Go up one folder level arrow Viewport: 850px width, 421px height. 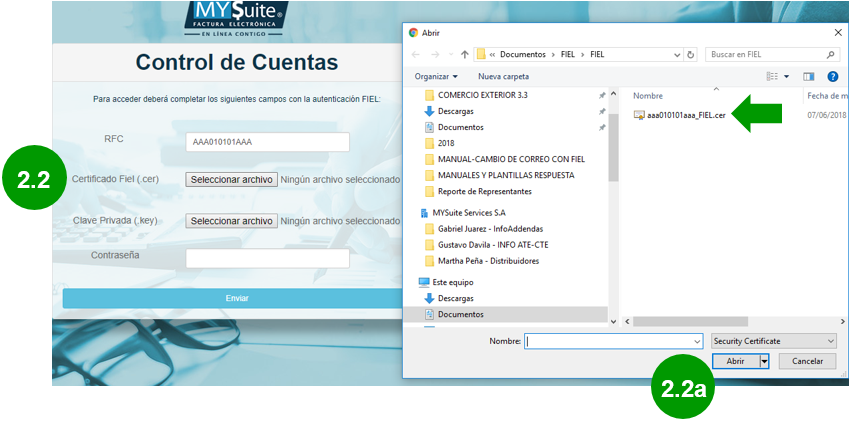tap(465, 55)
